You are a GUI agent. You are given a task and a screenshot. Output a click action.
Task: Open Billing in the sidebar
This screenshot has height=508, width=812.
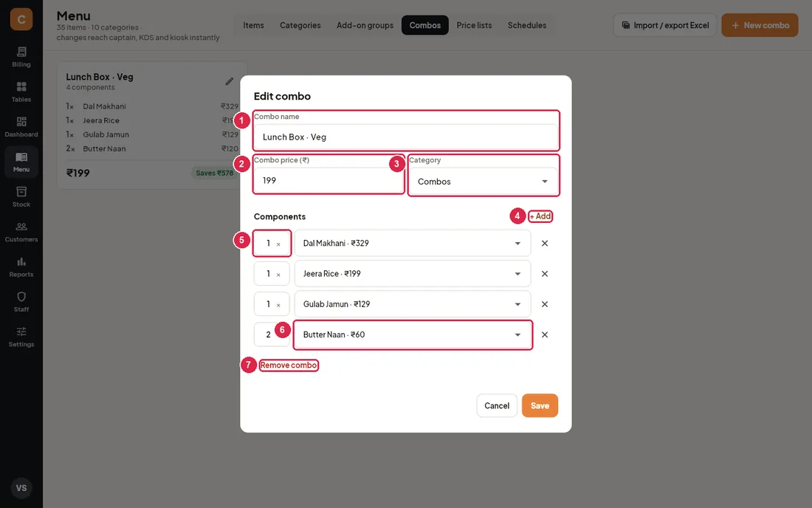21,57
